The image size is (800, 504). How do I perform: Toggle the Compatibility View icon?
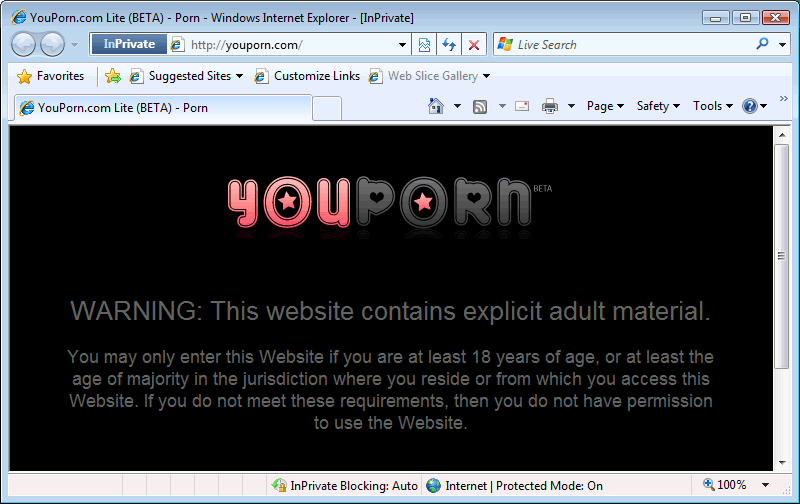pyautogui.click(x=424, y=45)
